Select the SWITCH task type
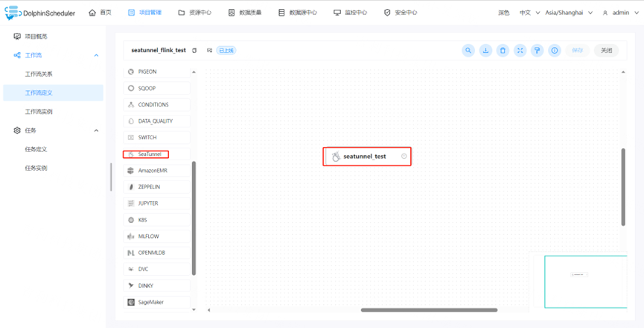644x328 pixels. (x=156, y=137)
